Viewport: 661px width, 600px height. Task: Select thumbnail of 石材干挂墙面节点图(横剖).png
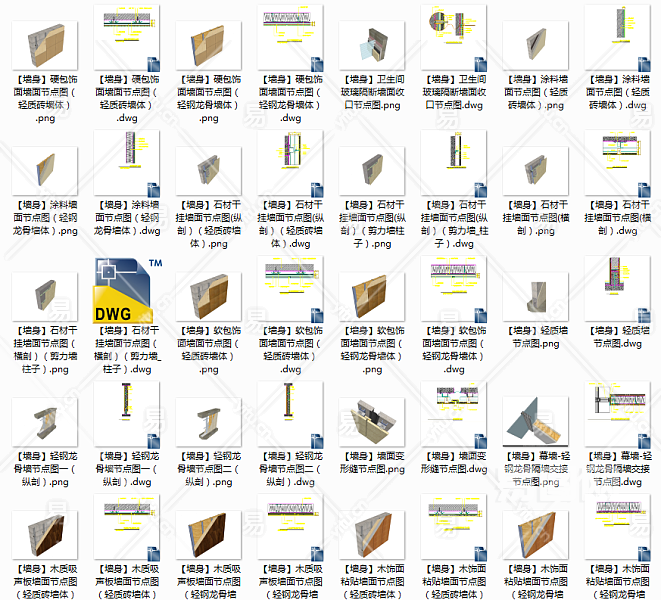point(536,171)
